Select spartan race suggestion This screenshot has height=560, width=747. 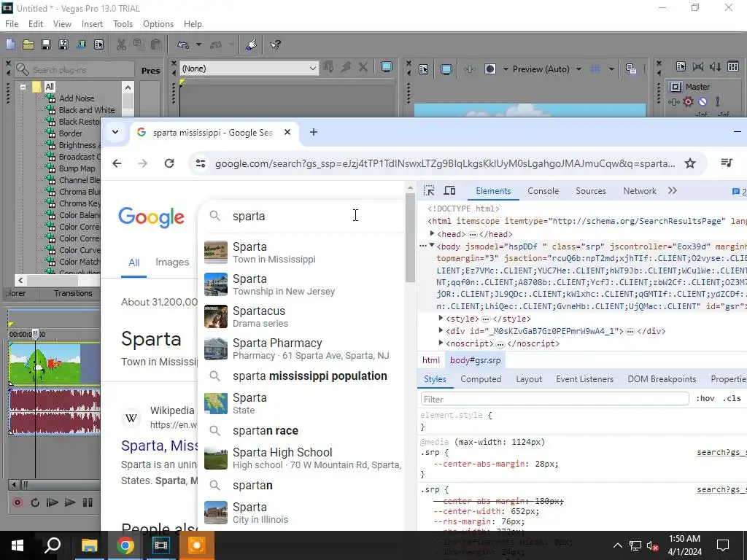(x=301, y=431)
